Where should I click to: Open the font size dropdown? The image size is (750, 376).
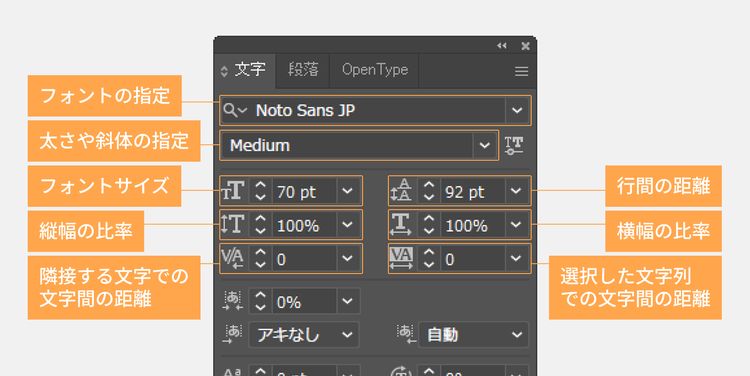coord(348,191)
